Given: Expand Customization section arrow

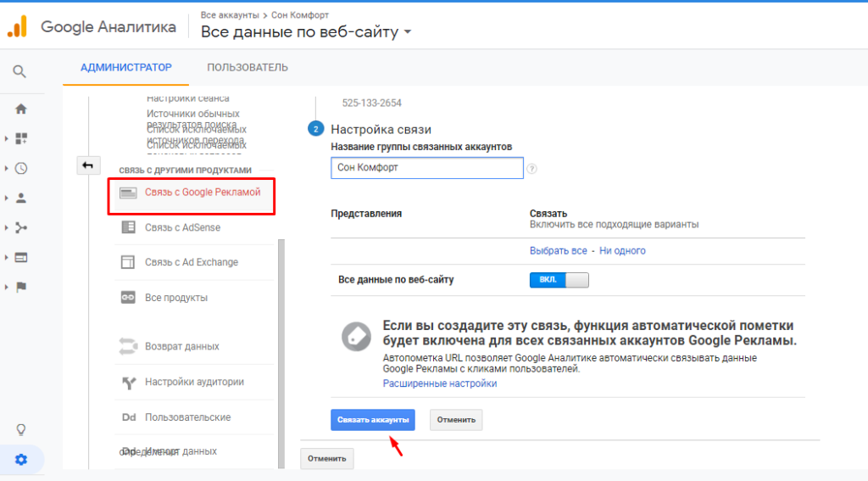Looking at the screenshot, I should pos(6,138).
